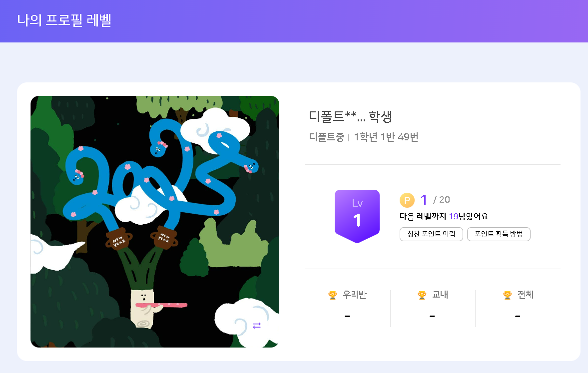
Task: Click the 다음 레벨까지 19남았어요 message
Action: click(444, 216)
